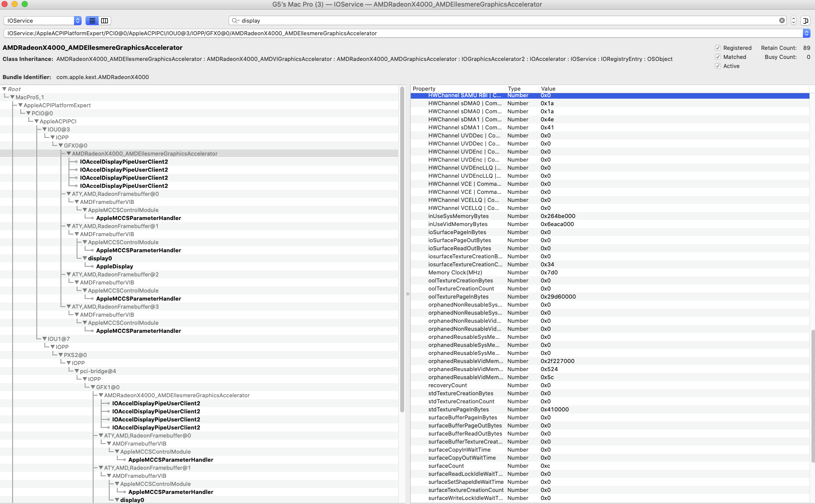Collapse the Root tree node
815x504 pixels.
5,89
